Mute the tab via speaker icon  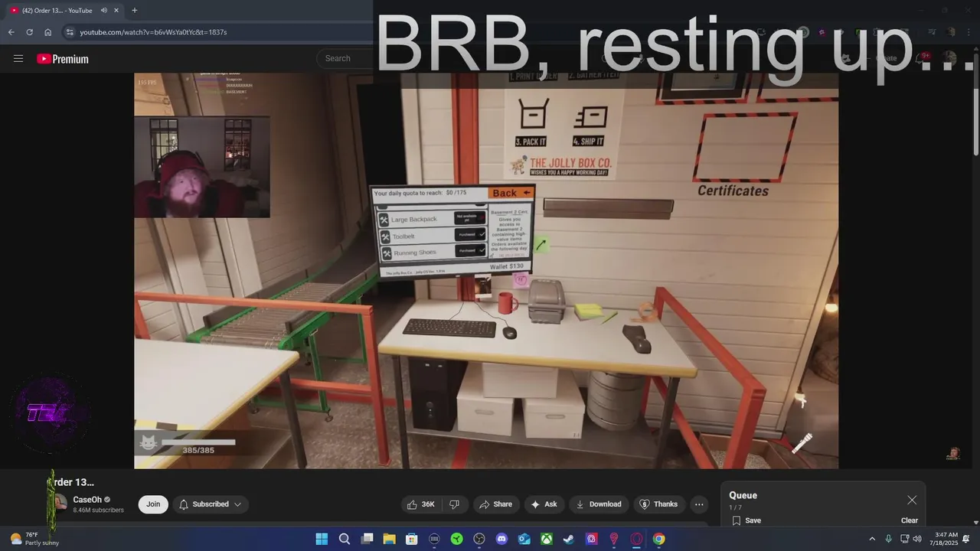pyautogui.click(x=103, y=10)
